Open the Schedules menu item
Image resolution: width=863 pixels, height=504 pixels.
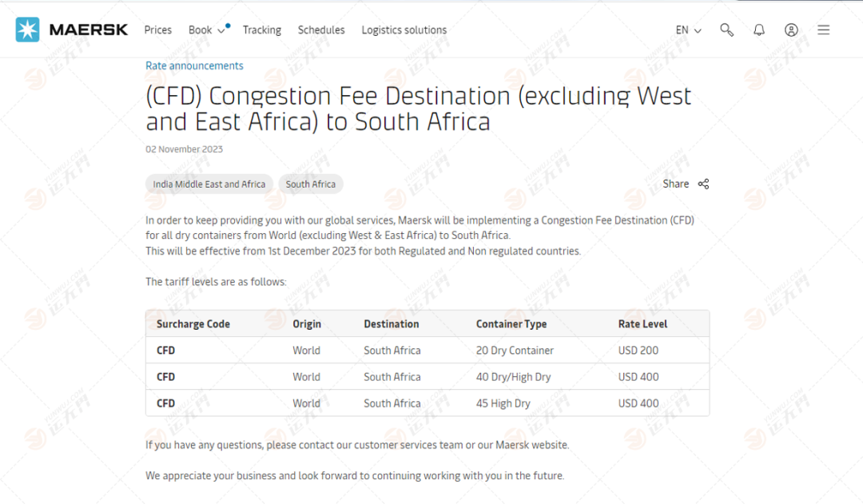click(x=321, y=30)
